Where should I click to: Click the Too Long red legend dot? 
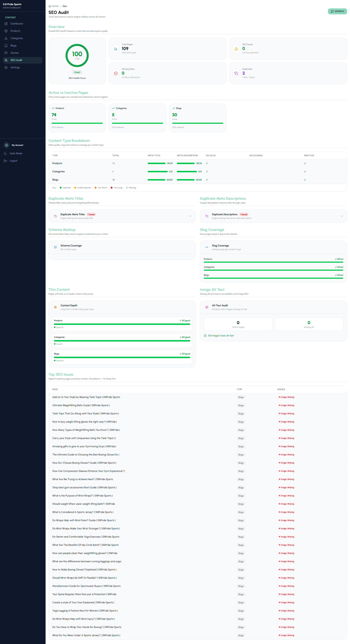(x=112, y=188)
